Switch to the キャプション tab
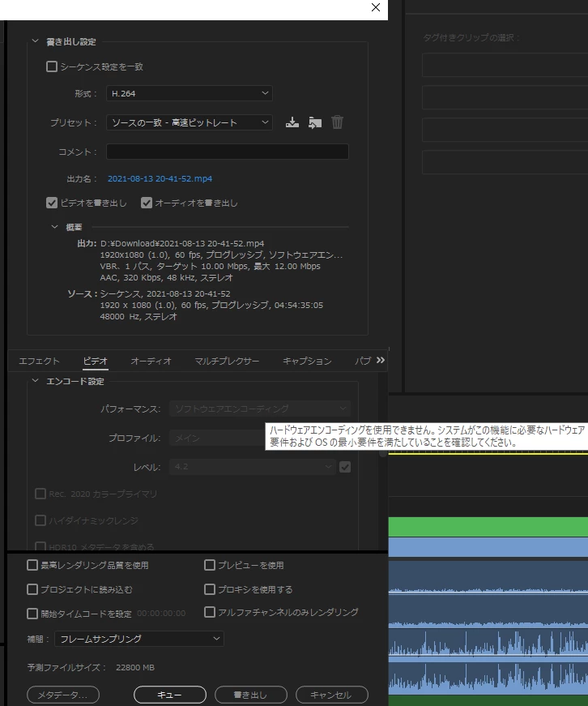This screenshot has height=706, width=588. (x=307, y=361)
